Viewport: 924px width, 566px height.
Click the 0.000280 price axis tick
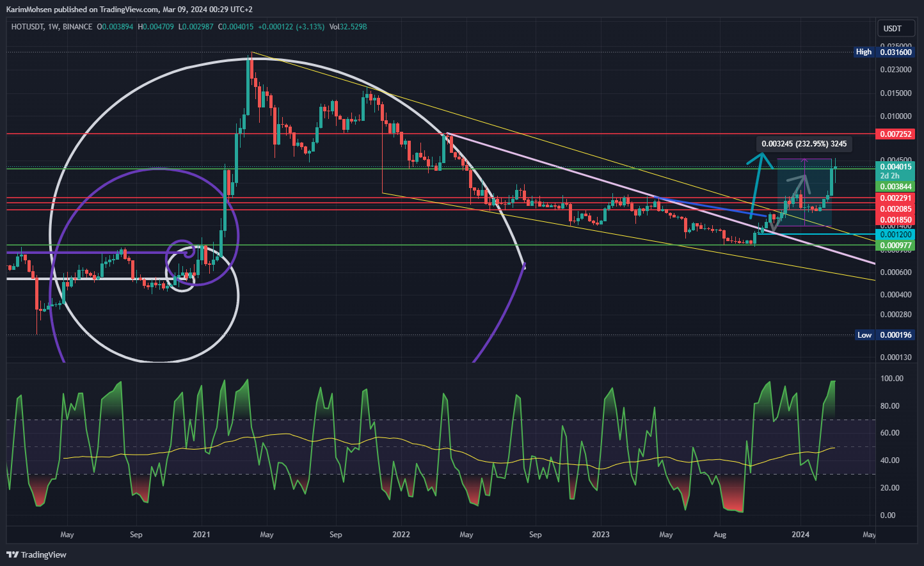coord(896,315)
